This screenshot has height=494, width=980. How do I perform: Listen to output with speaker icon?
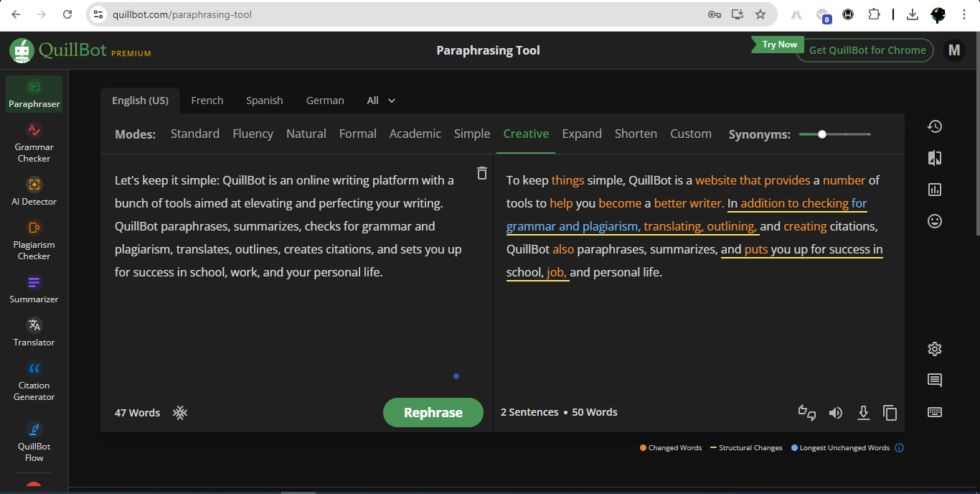point(836,413)
